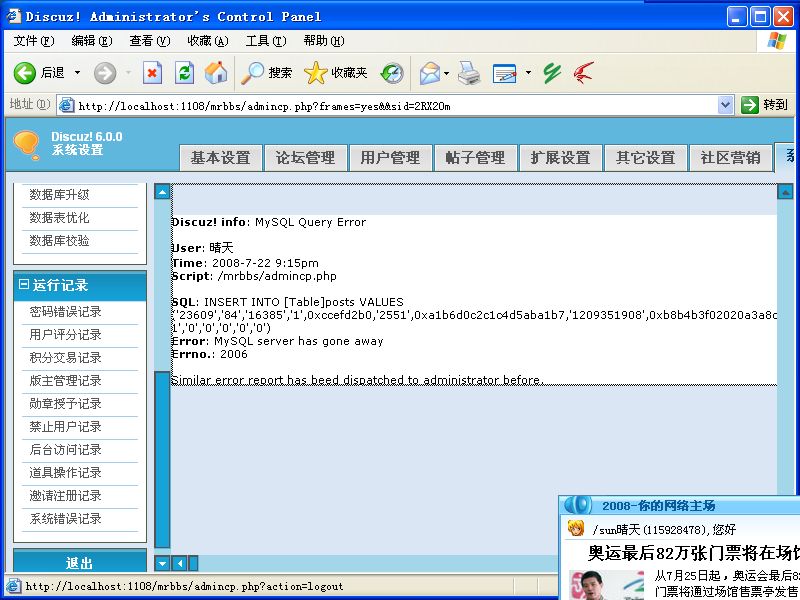Click the 转到 go button
This screenshot has height=600, width=800.
[764, 105]
